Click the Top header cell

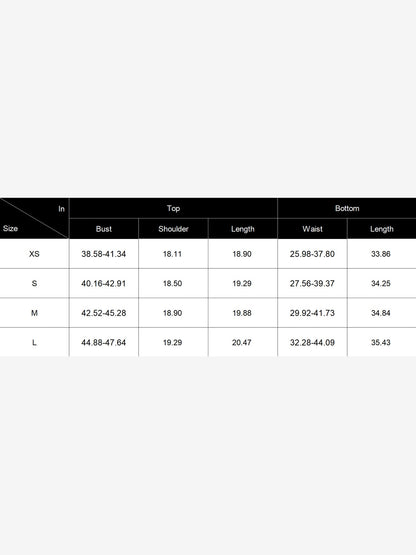(173, 208)
